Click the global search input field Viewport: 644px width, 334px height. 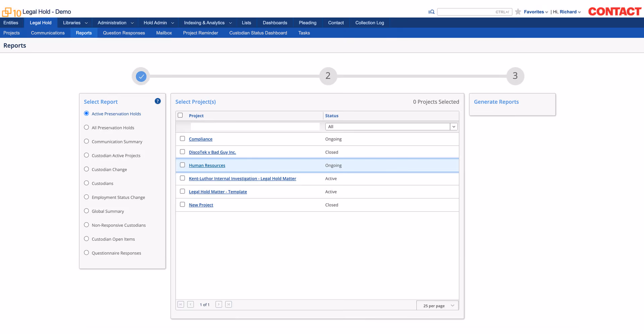[x=475, y=12]
